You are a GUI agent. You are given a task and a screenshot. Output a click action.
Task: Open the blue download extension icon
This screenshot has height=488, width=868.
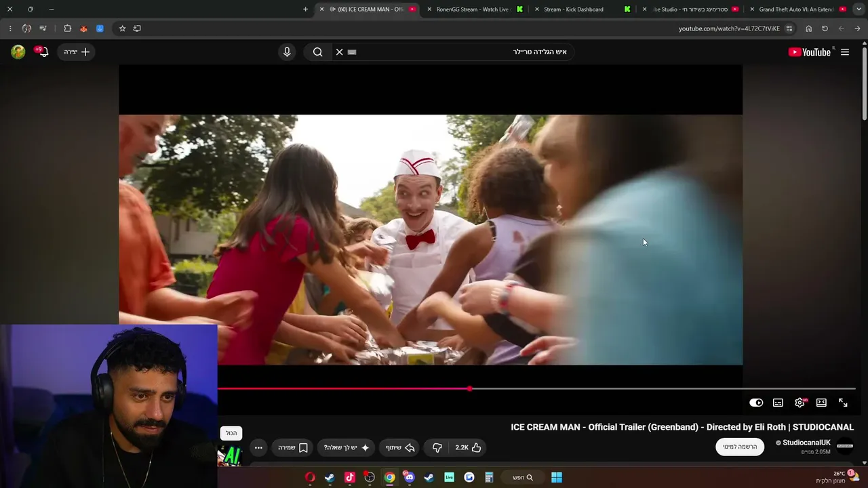(x=100, y=28)
